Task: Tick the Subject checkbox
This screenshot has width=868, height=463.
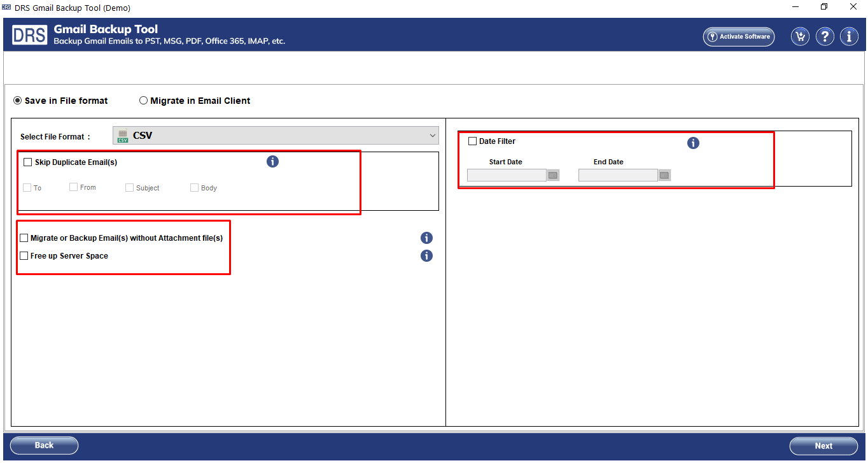Action: click(130, 188)
